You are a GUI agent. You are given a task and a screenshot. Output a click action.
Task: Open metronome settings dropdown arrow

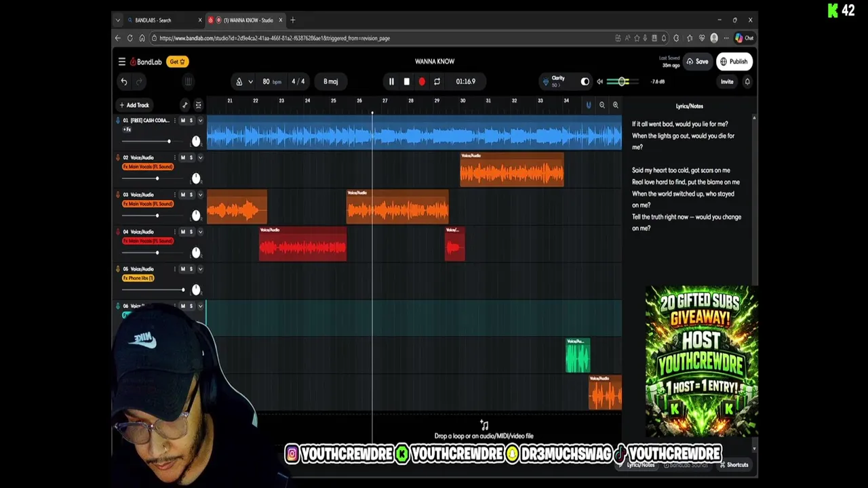250,81
